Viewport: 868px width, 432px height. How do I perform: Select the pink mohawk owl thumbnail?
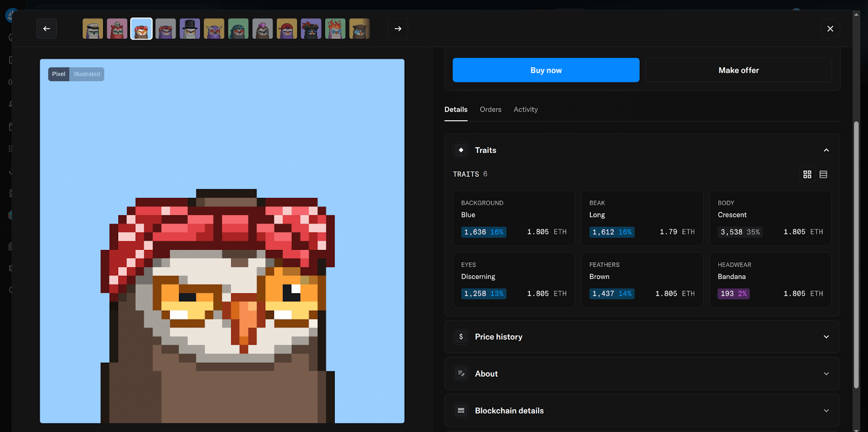point(263,29)
